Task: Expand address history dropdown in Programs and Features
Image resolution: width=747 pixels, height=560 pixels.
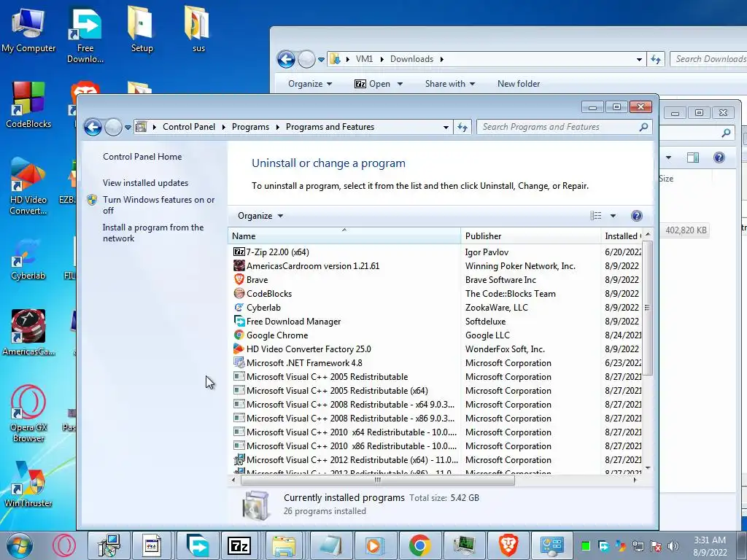Action: point(446,127)
